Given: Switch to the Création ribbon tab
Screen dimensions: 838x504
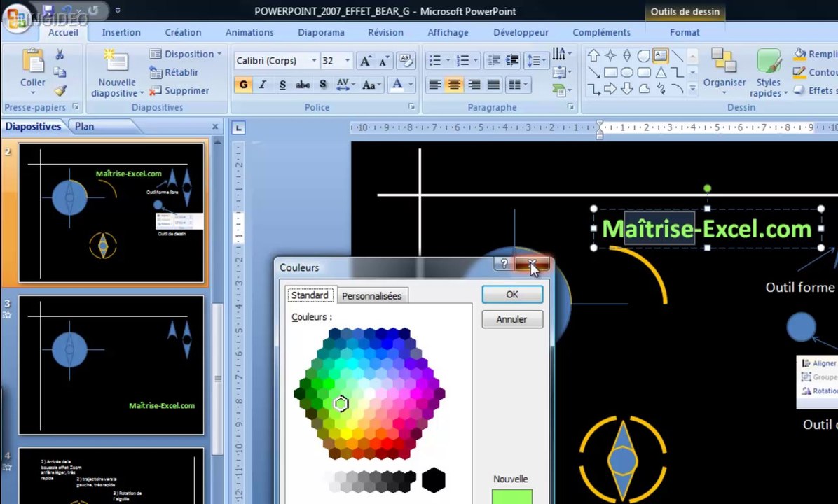Looking at the screenshot, I should coord(183,33).
